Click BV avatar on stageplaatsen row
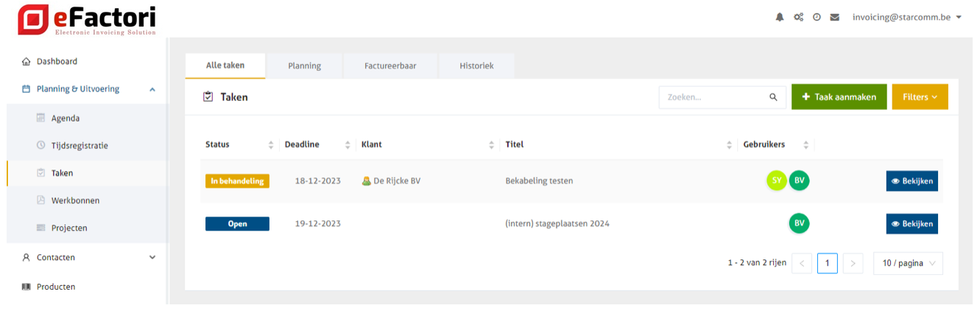 (799, 223)
